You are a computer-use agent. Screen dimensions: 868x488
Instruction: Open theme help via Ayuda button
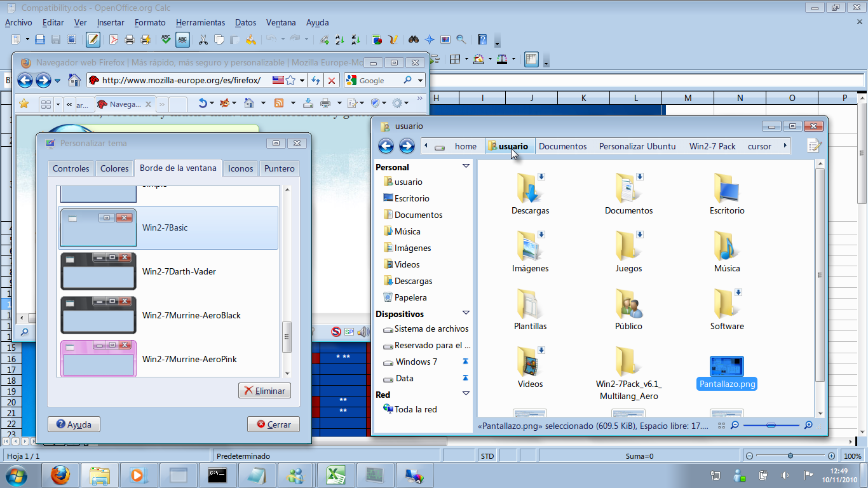[74, 424]
